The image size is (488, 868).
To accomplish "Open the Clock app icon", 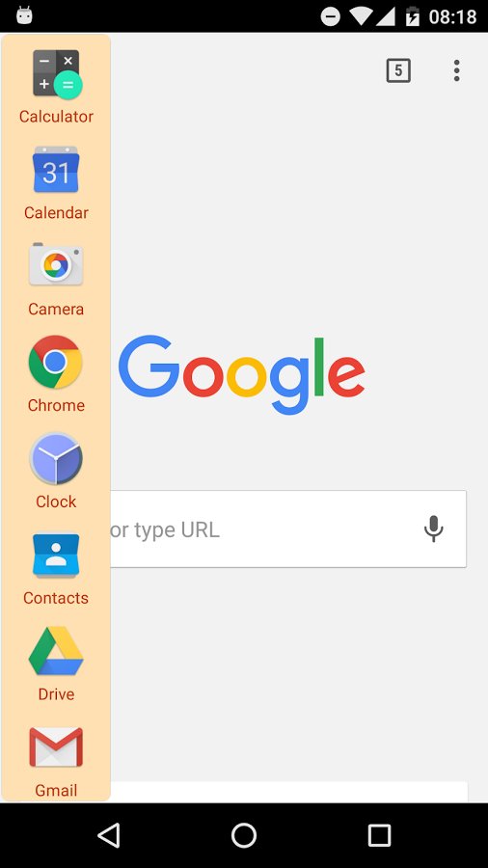I will click(x=56, y=458).
